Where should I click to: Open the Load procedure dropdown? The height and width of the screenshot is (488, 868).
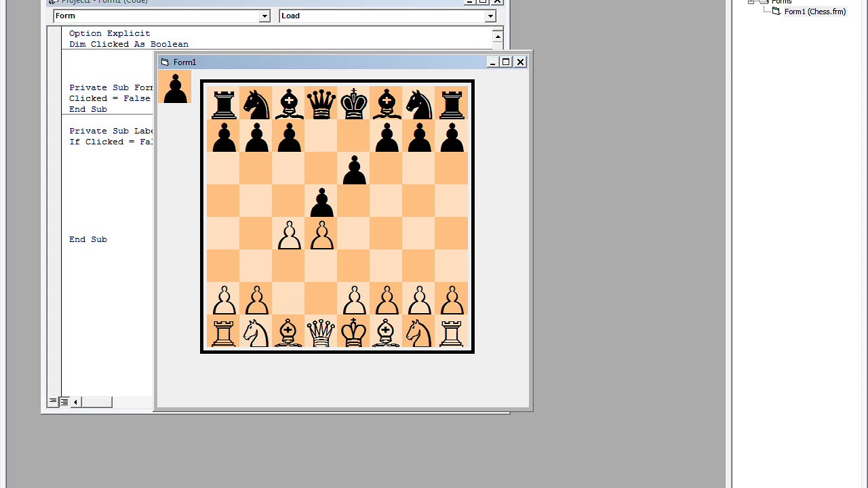point(490,16)
